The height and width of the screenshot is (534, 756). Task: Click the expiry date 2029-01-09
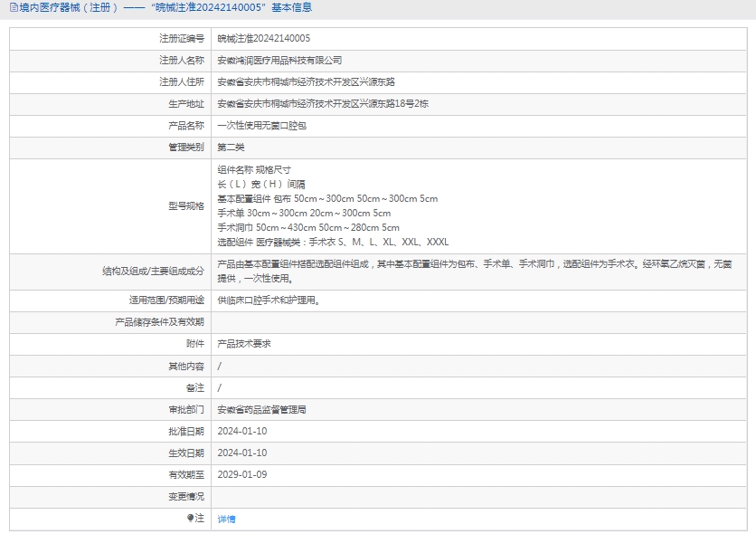click(x=241, y=474)
